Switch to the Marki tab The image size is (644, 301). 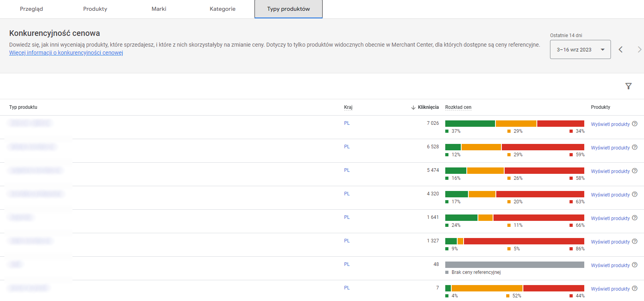tap(159, 9)
